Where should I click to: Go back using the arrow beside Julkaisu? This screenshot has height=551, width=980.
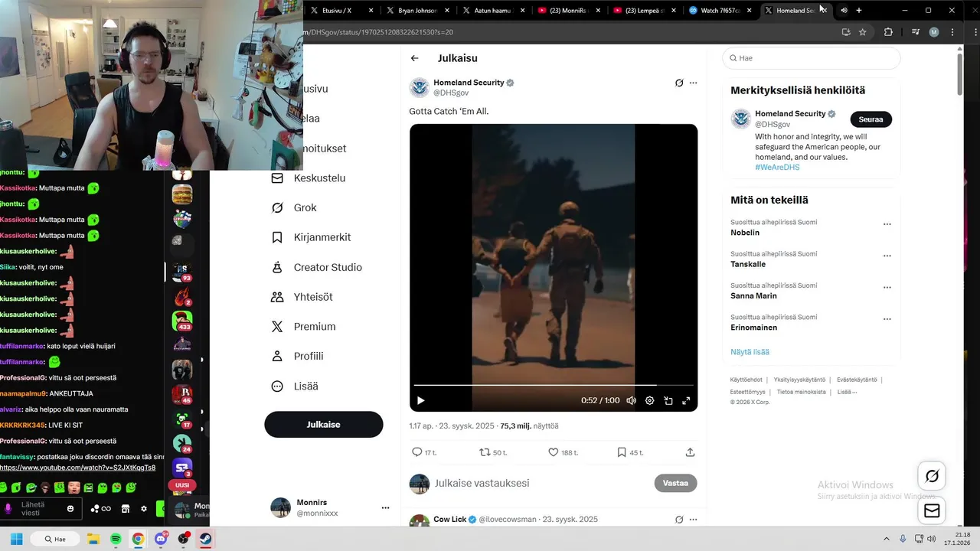tap(414, 58)
